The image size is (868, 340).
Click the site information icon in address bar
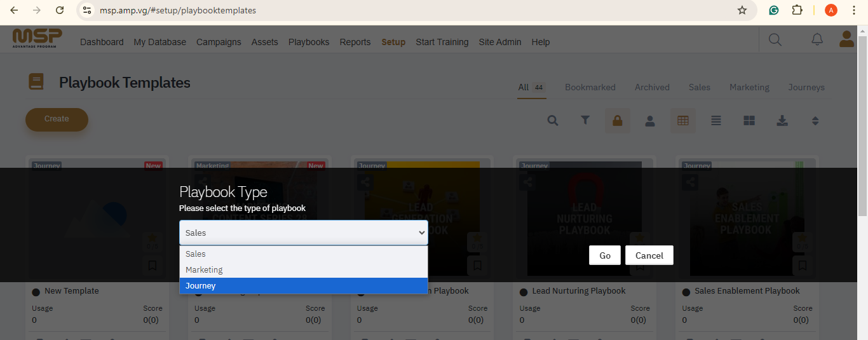click(x=87, y=10)
